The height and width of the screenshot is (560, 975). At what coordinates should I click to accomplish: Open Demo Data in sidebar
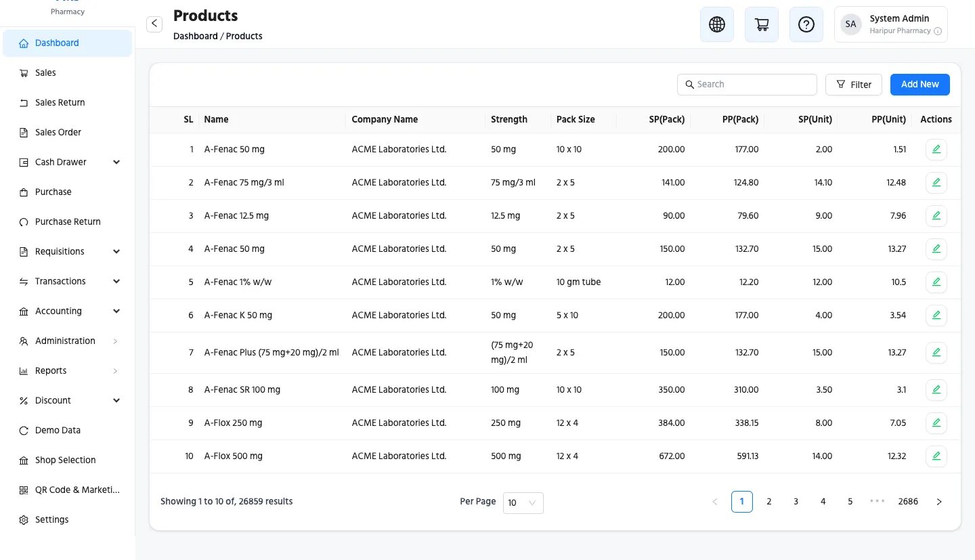(67, 431)
